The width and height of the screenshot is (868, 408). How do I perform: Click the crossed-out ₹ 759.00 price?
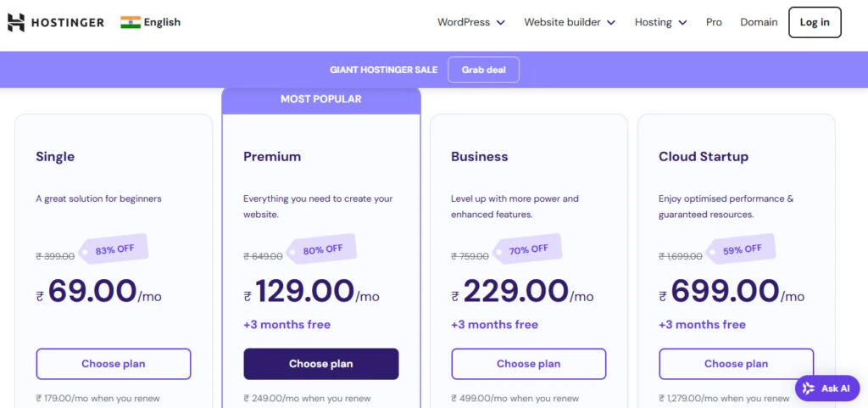point(470,256)
